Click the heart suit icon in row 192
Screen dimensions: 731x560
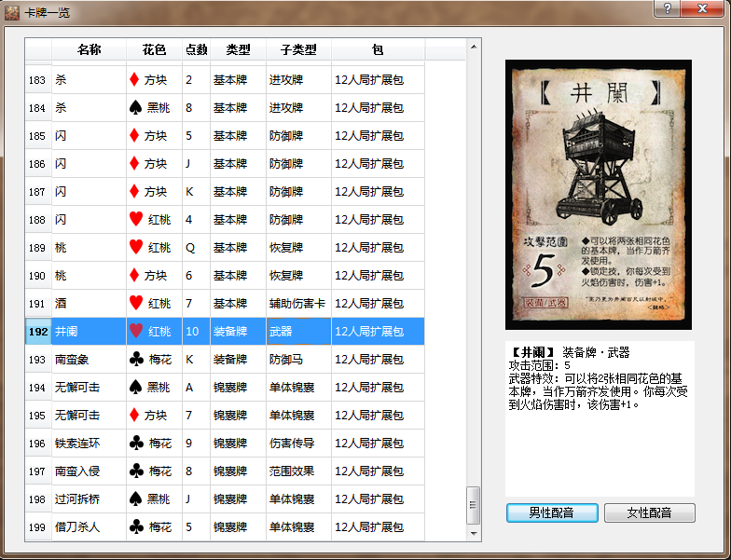136,331
